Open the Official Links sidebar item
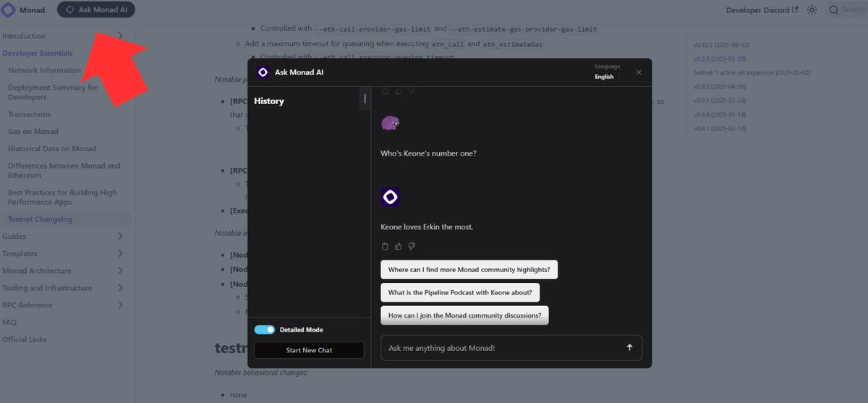The height and width of the screenshot is (403, 868). click(25, 340)
